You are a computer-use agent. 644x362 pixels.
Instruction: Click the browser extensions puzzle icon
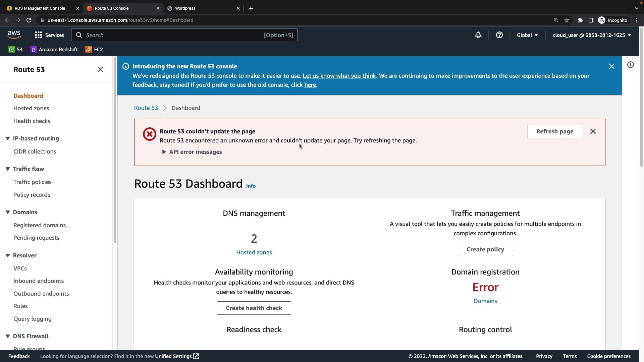[x=580, y=20]
